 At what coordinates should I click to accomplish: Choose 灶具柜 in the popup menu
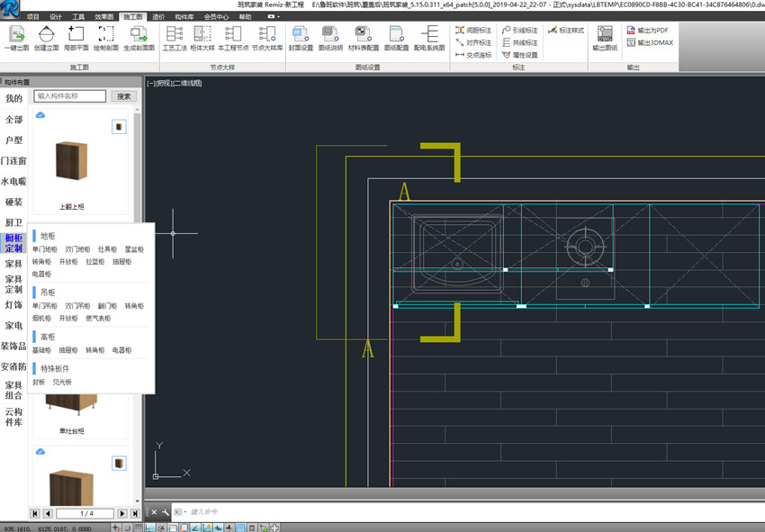tap(107, 249)
